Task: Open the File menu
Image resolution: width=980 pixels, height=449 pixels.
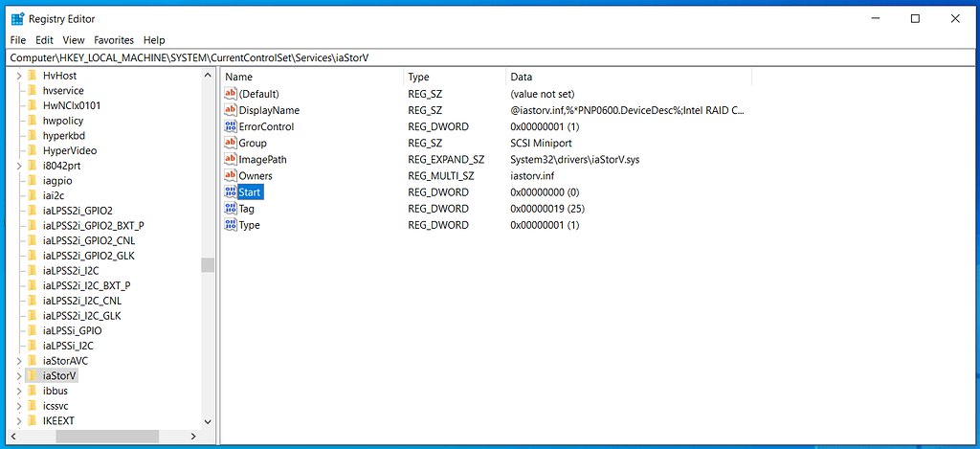Action: pos(18,40)
